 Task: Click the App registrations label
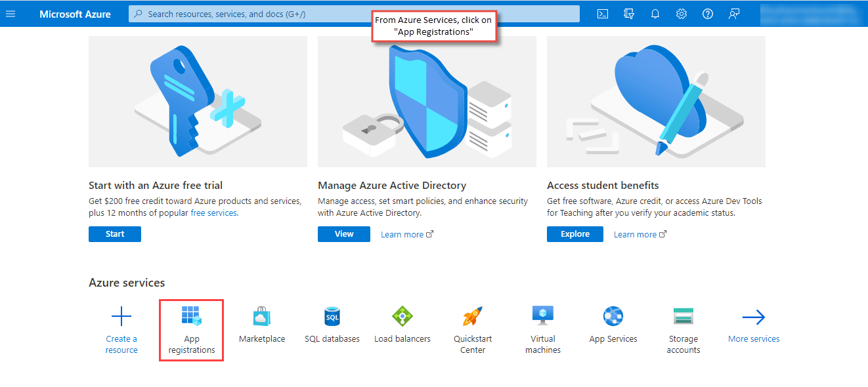[x=192, y=344]
